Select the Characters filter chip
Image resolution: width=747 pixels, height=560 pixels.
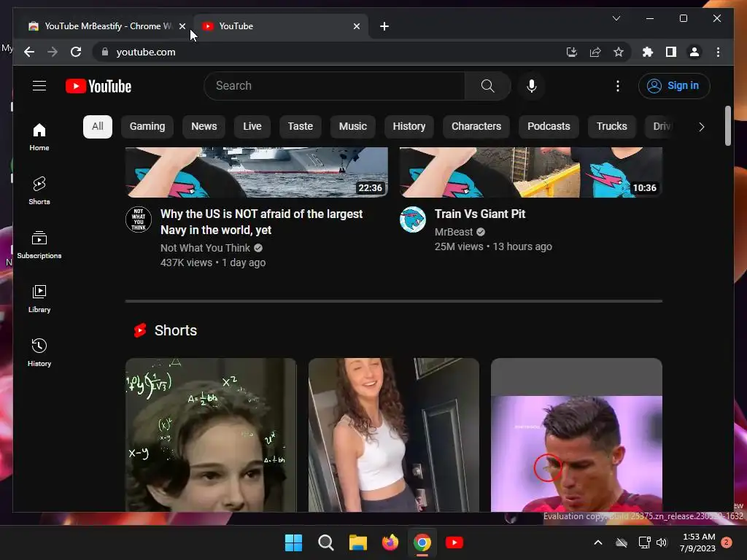click(476, 127)
